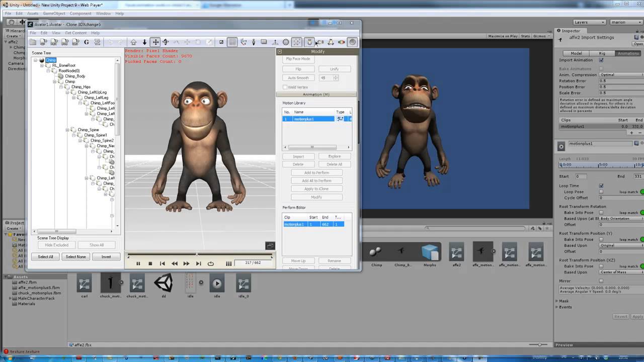This screenshot has height=362, width=644.
Task: Toggle Import Animation checkbox in Inspector
Action: pyautogui.click(x=601, y=60)
